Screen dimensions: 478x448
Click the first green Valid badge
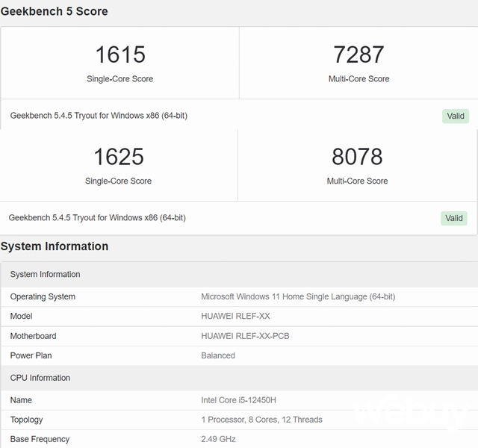coord(455,116)
